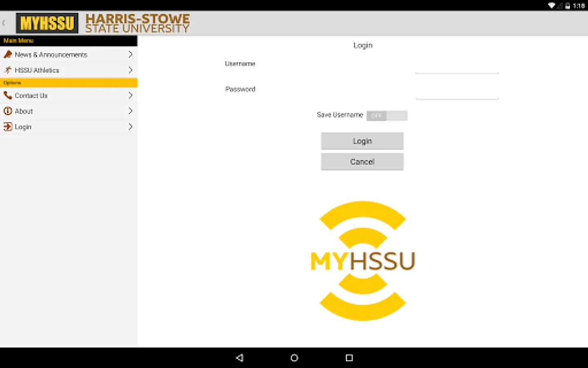Tap the 1:18 clock in status bar
This screenshot has width=588, height=368.
579,6
